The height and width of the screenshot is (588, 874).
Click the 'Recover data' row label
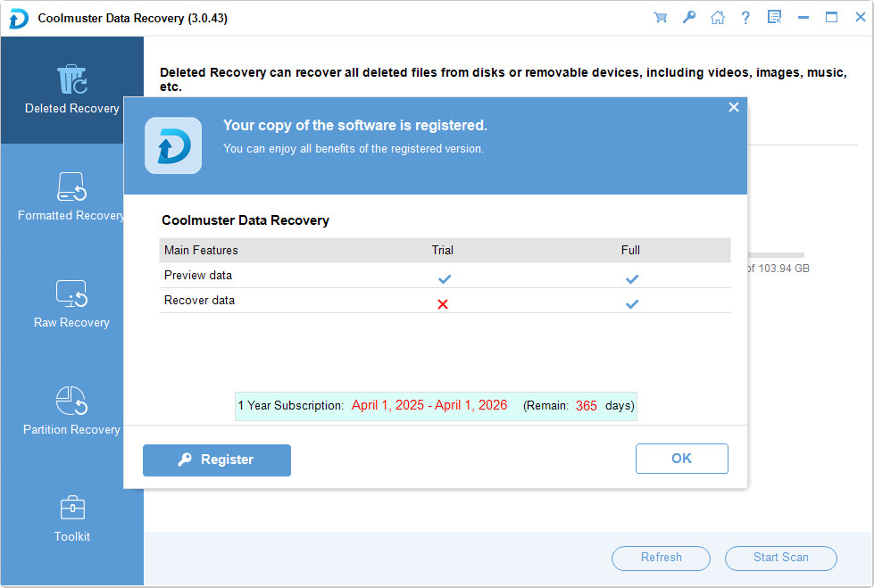point(199,301)
